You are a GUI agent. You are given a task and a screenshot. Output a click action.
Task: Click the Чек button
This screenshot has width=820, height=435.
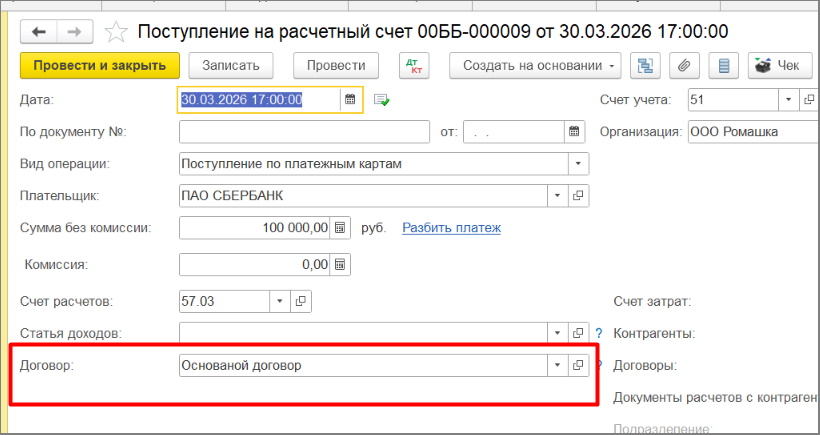coord(779,66)
